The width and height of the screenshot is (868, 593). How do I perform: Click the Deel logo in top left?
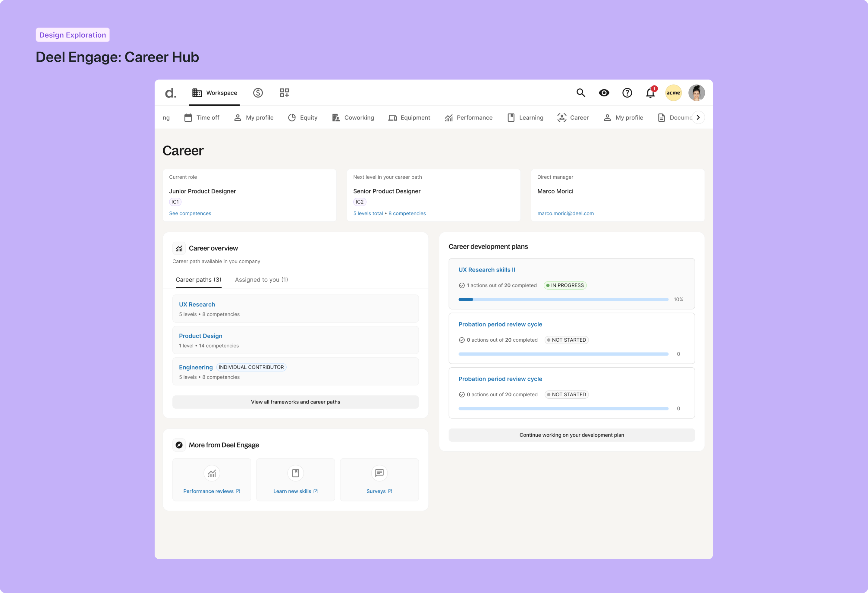(170, 93)
